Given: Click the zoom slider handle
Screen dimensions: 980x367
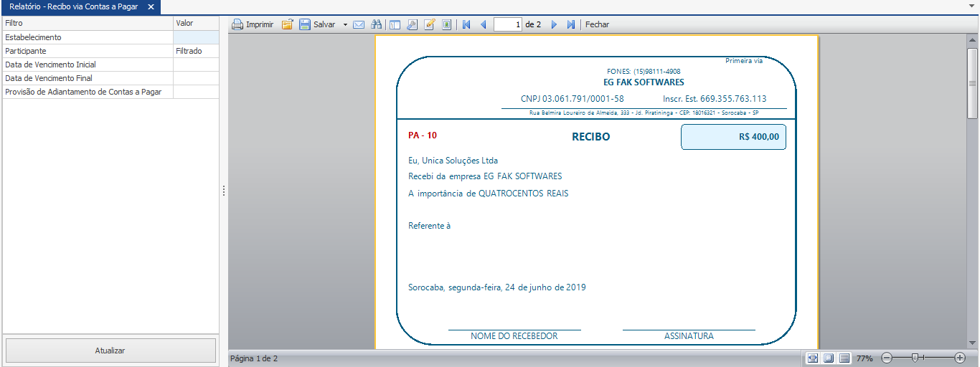Looking at the screenshot, I should (x=915, y=357).
